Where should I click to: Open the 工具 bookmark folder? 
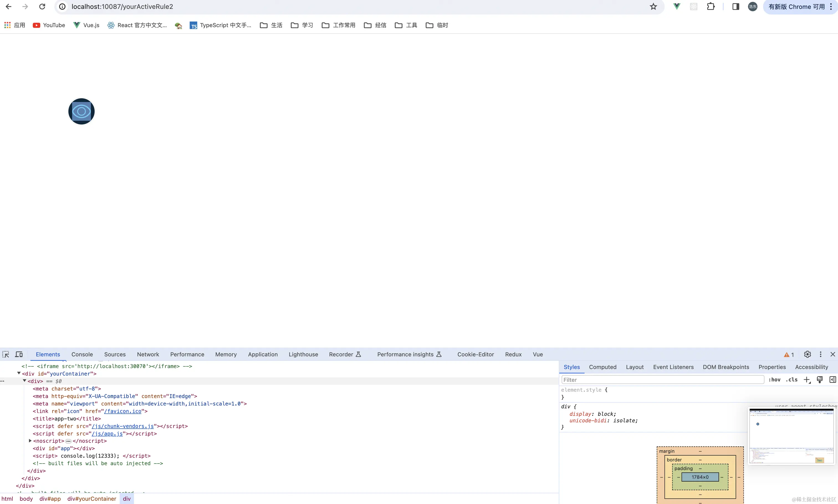(406, 25)
